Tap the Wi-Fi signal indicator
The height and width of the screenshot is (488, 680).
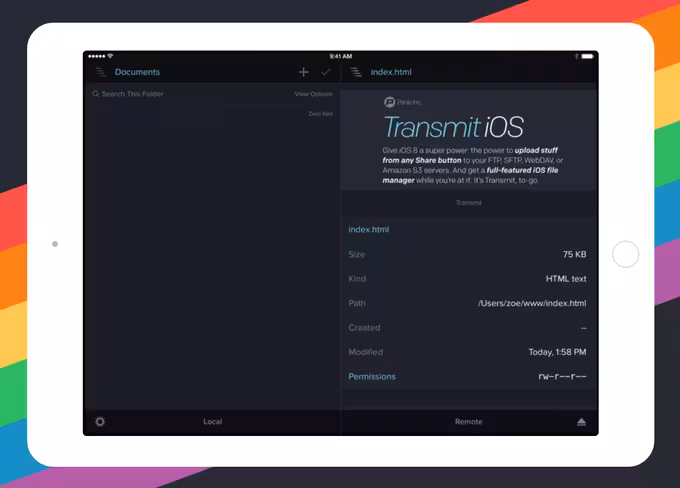(x=110, y=56)
